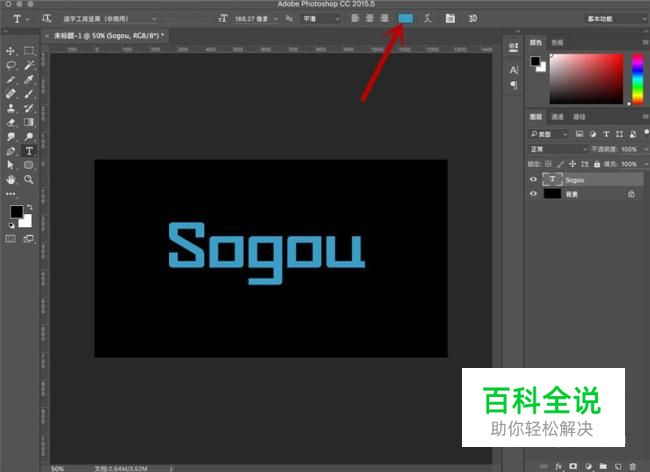Select the Brush tool

pyautogui.click(x=29, y=94)
